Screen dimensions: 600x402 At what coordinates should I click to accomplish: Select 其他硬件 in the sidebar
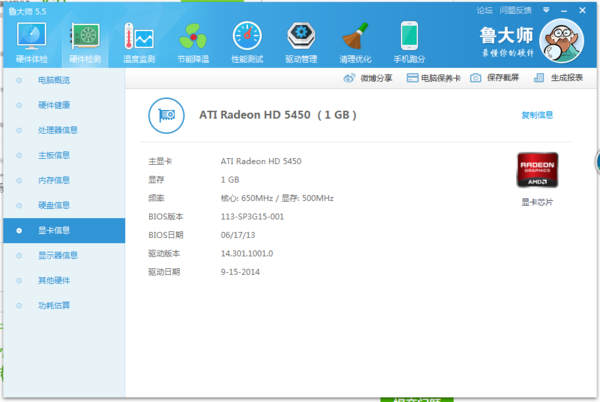[64, 281]
